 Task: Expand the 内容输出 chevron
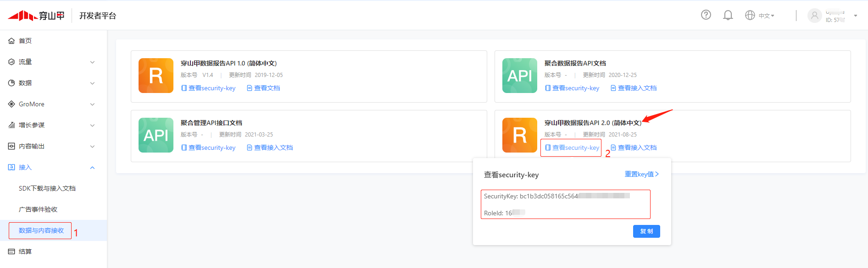point(92,146)
